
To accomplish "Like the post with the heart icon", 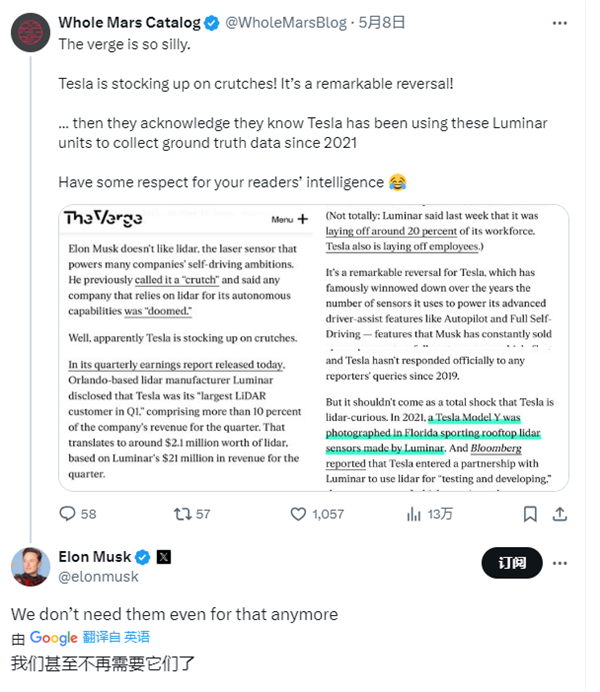I will pyautogui.click(x=298, y=514).
